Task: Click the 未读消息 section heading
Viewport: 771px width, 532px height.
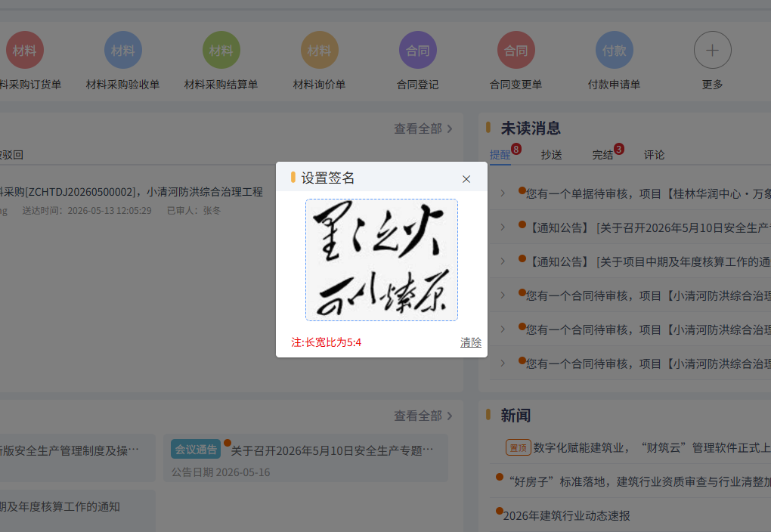Action: click(531, 128)
